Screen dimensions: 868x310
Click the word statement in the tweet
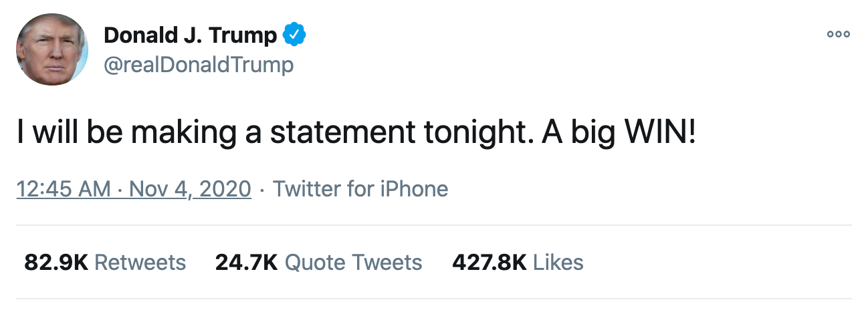tap(343, 133)
